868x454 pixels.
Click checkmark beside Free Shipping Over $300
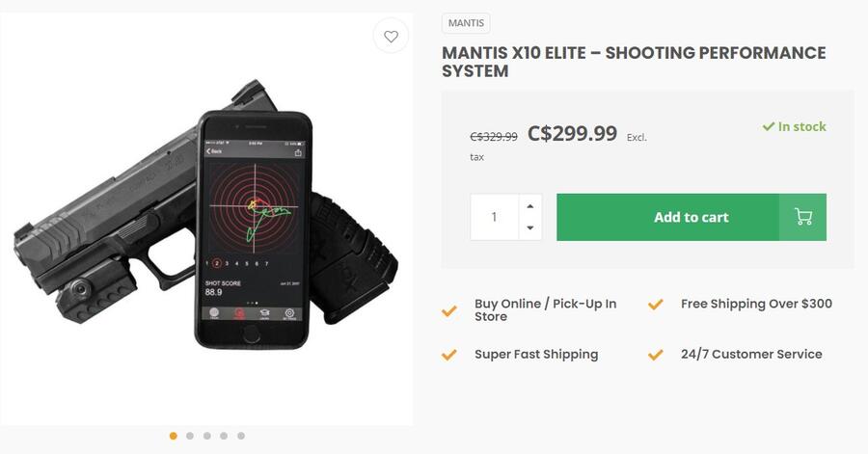point(656,304)
